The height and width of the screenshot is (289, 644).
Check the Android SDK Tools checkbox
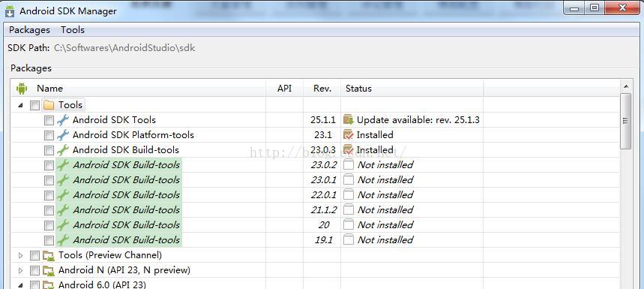[x=49, y=120]
